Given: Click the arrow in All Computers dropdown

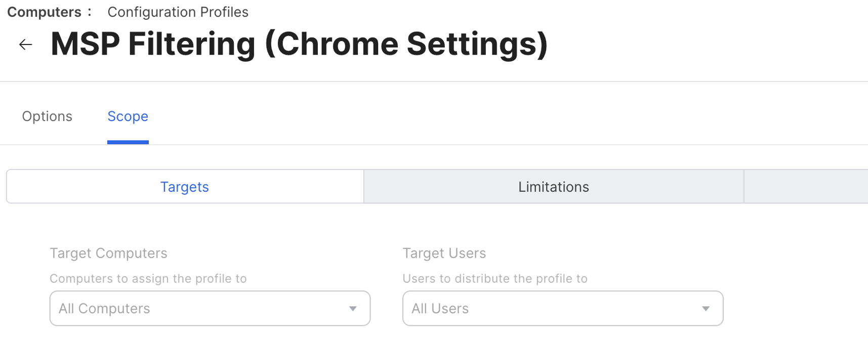Looking at the screenshot, I should click(353, 309).
